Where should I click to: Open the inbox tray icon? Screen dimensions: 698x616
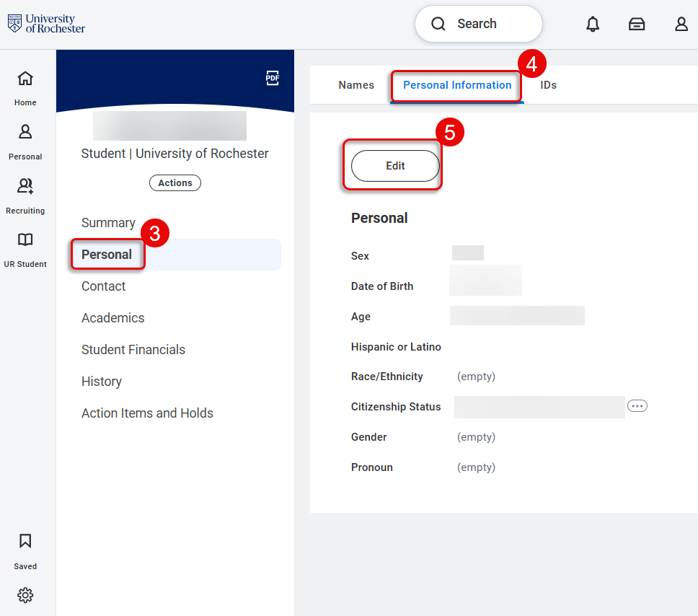tap(637, 24)
